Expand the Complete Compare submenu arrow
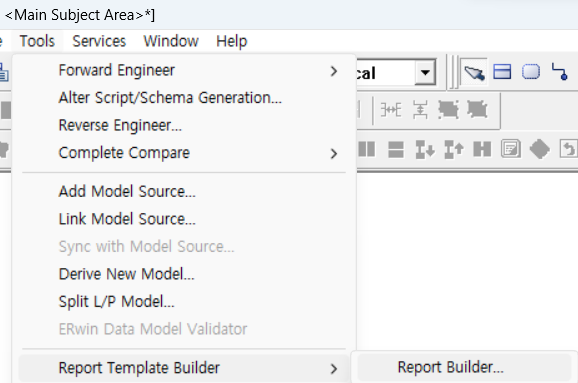 tap(334, 153)
